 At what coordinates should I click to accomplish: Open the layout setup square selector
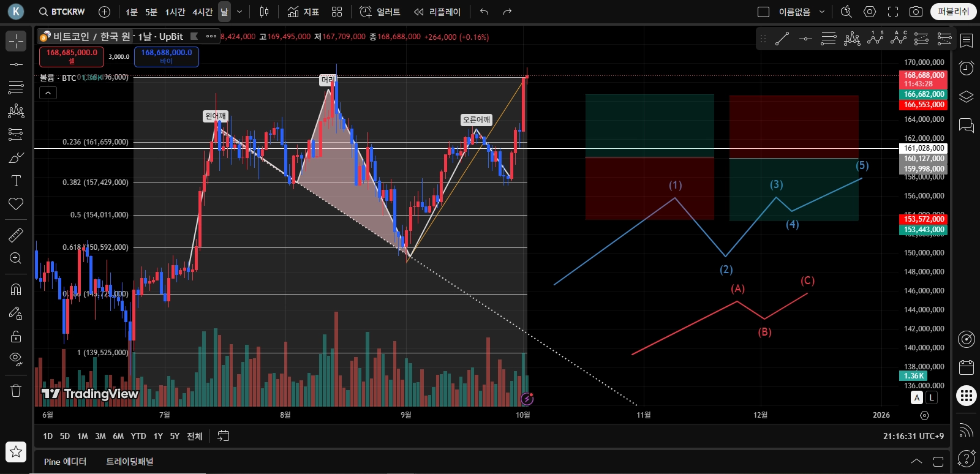coord(763,12)
